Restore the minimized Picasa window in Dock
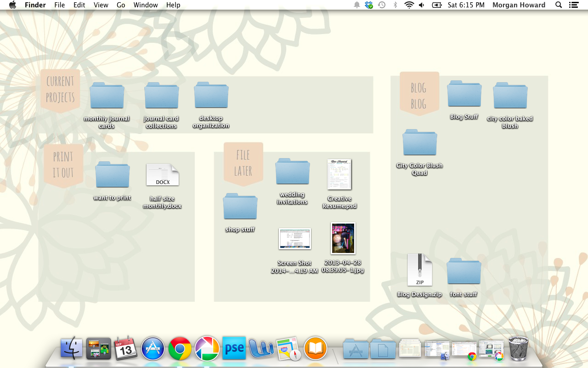Screen dimensions: 588x368 [491, 350]
